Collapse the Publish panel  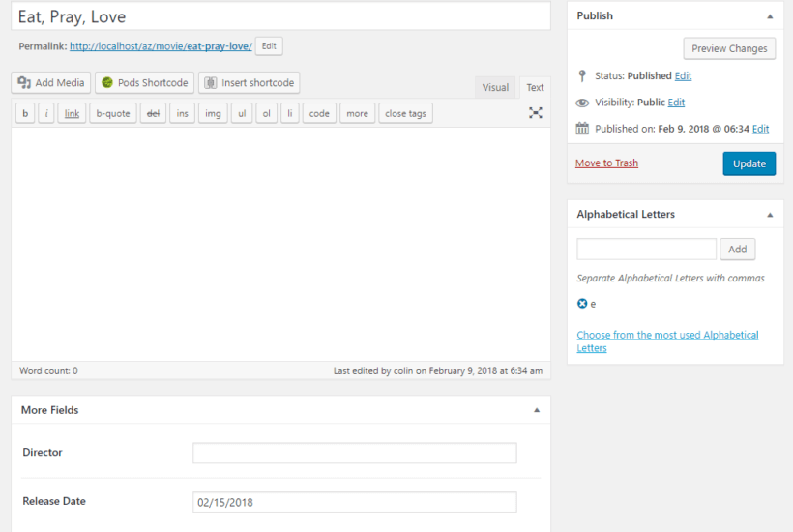[770, 16]
